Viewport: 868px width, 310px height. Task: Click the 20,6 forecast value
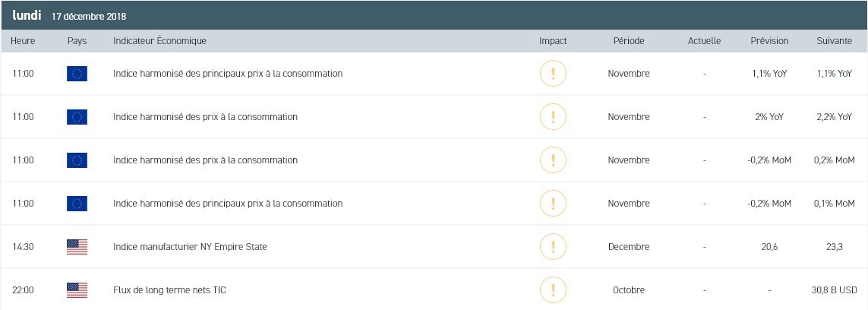[769, 247]
